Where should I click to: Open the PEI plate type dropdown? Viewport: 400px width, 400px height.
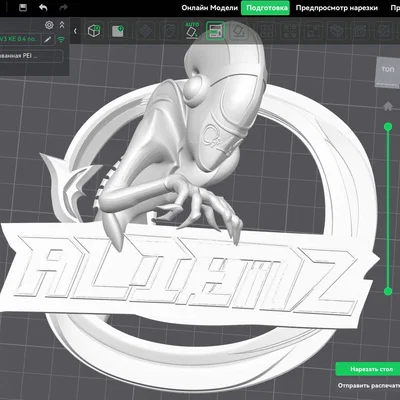(x=31, y=56)
